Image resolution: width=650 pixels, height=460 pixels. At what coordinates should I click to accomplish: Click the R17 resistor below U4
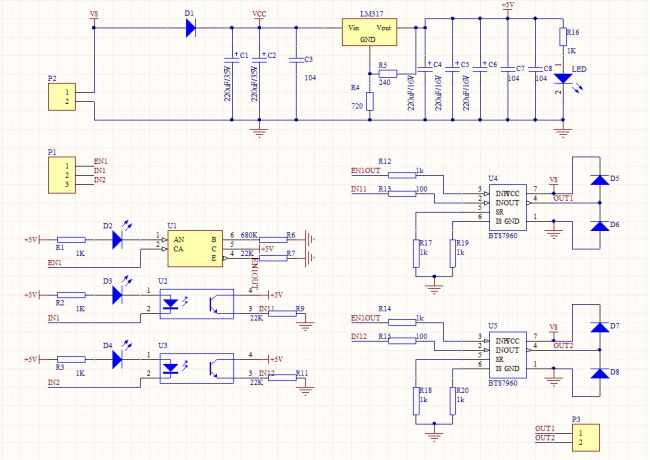pyautogui.click(x=416, y=253)
